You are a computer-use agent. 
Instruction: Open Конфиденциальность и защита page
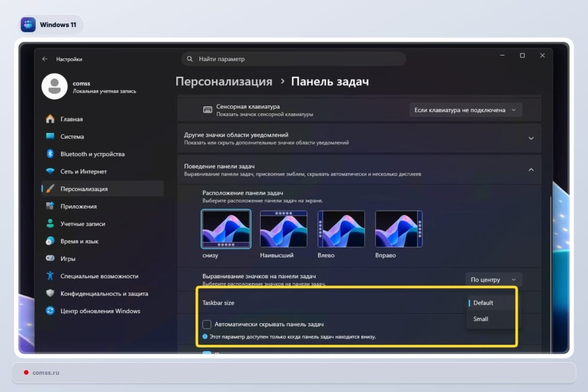coord(102,294)
